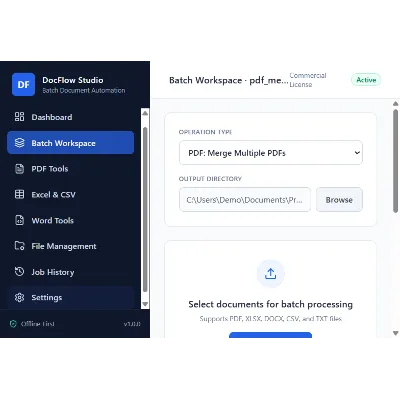Click the DF DocFlow Studio logo
Image resolution: width=400 pixels, height=400 pixels.
click(x=23, y=85)
